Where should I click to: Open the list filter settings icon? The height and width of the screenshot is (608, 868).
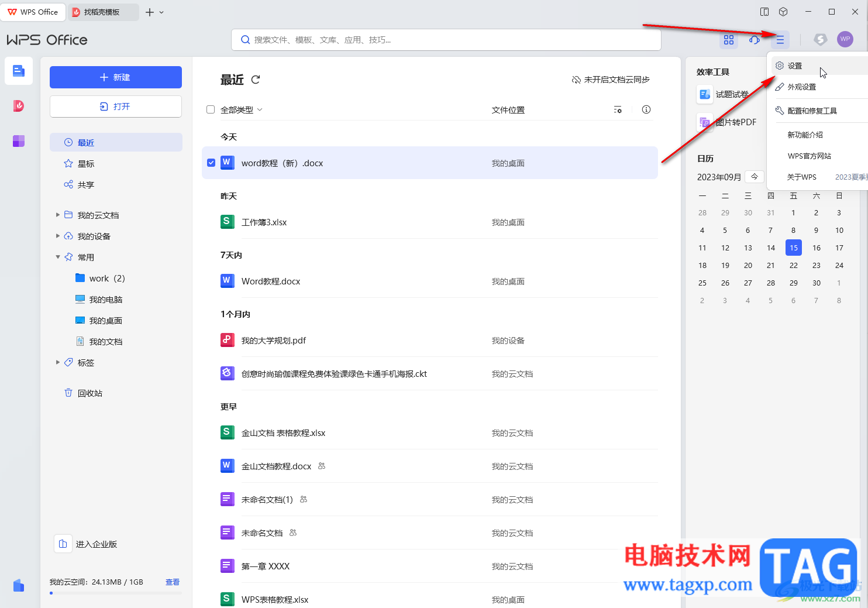tap(618, 110)
